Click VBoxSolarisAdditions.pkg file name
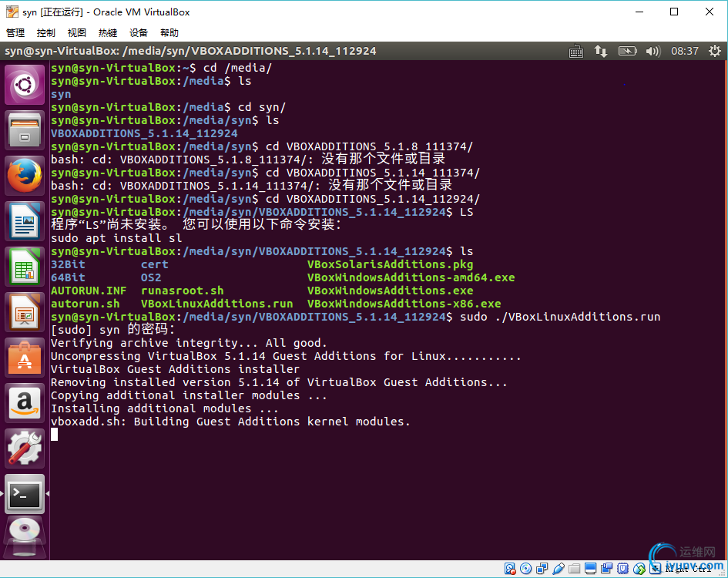Image resolution: width=728 pixels, height=578 pixels. [390, 264]
